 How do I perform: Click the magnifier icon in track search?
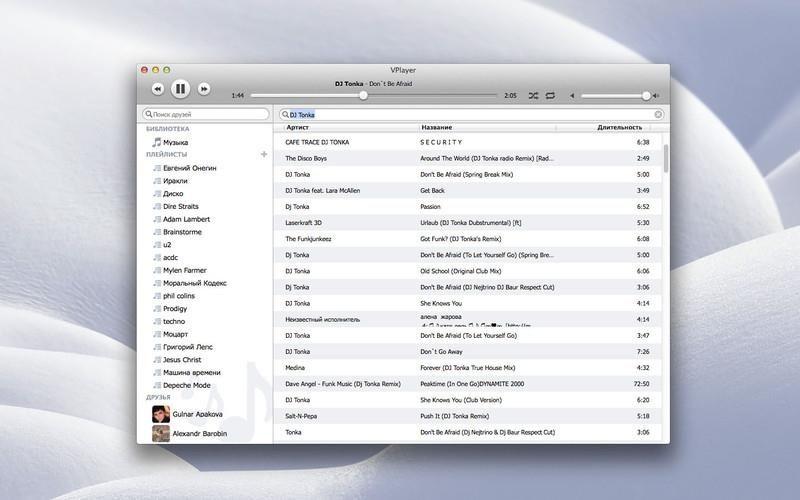(285, 115)
